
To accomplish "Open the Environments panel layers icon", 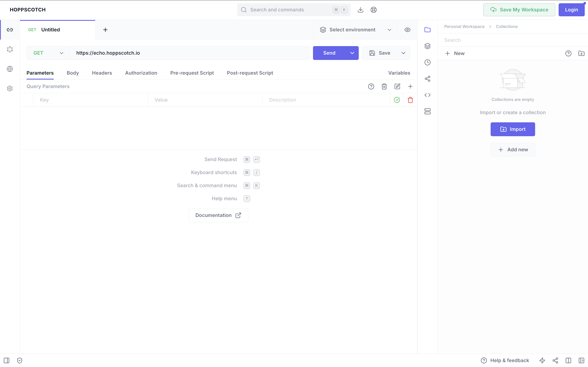I will [x=427, y=46].
